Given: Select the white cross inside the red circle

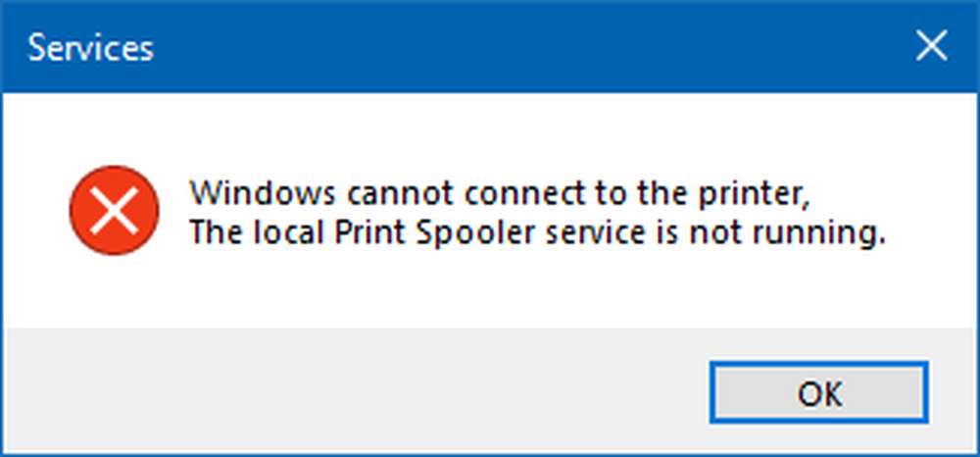Looking at the screenshot, I should tap(115, 211).
